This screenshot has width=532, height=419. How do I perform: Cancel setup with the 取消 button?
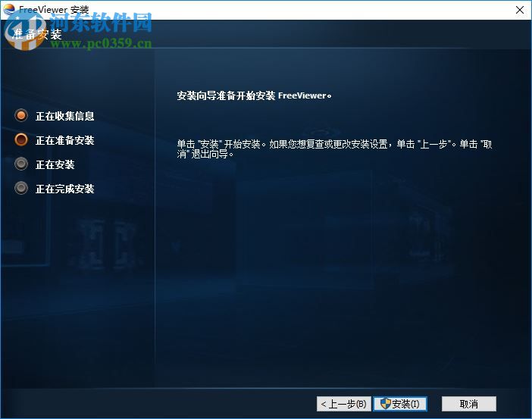pyautogui.click(x=469, y=404)
